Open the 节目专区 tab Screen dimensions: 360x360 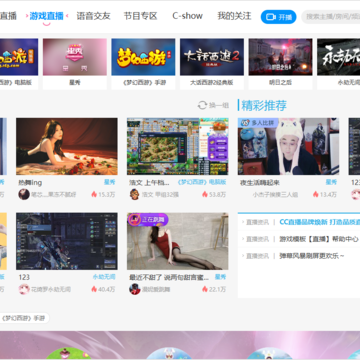140,16
